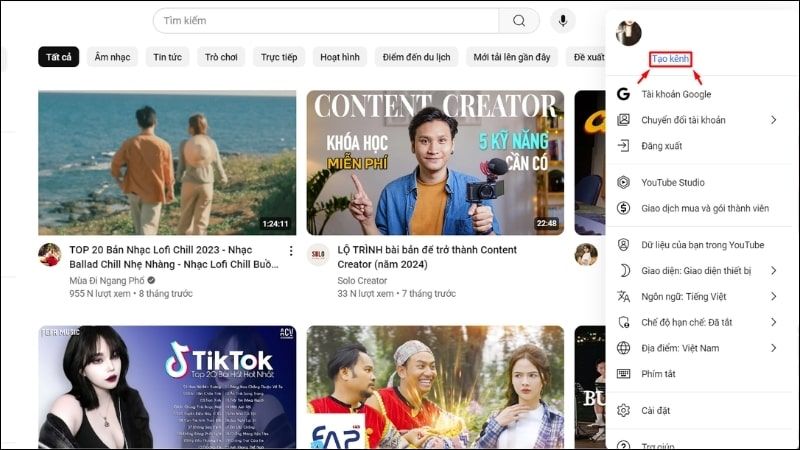Screen dimensions: 800x450
Task: Click '33 N lượt xem' text
Action: point(365,294)
